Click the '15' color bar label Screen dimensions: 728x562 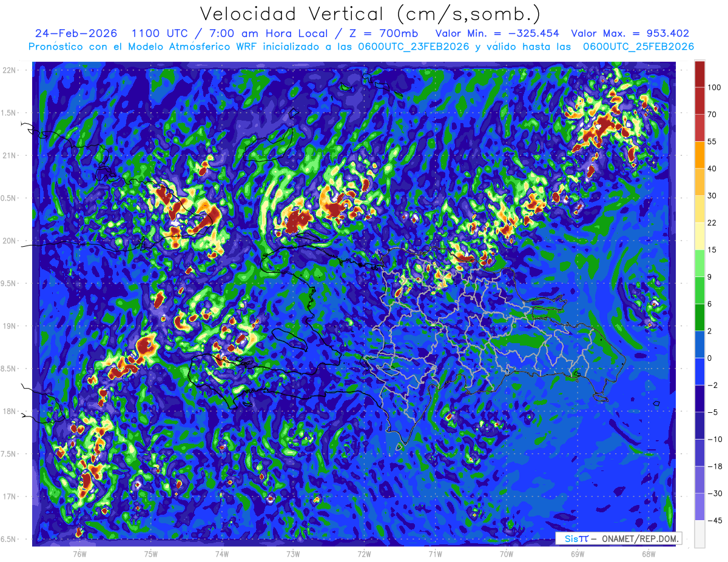712,250
